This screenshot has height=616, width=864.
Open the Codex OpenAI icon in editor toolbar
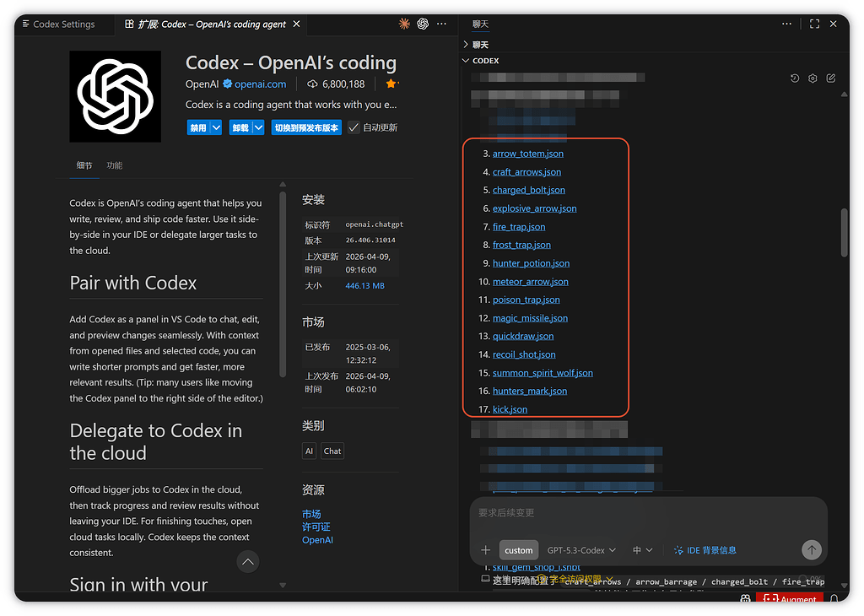coord(423,24)
